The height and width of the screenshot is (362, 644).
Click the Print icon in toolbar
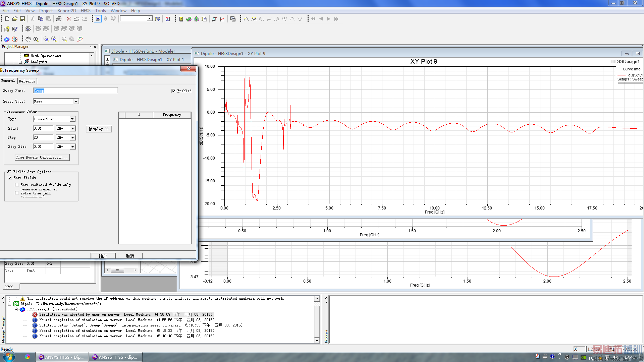click(59, 19)
